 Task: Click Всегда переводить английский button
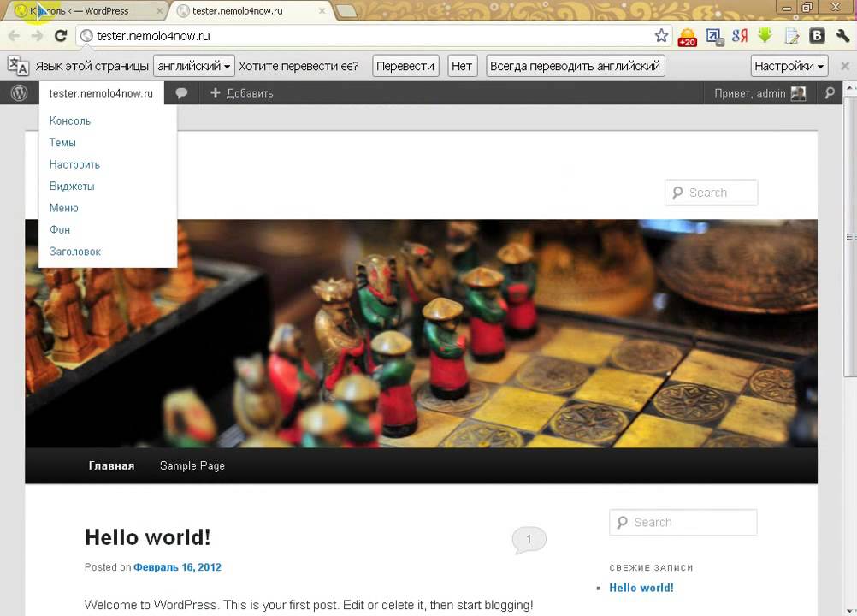(576, 66)
